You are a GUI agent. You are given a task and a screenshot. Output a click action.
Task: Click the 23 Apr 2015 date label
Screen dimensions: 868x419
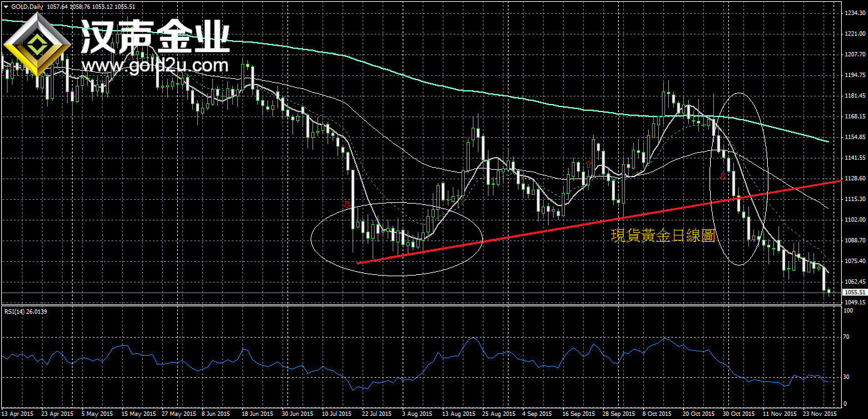coord(57,414)
